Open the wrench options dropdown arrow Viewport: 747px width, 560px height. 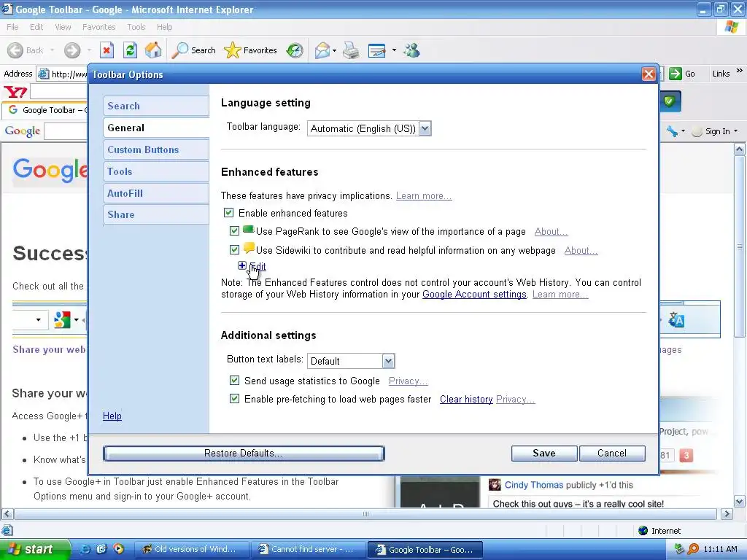point(684,131)
